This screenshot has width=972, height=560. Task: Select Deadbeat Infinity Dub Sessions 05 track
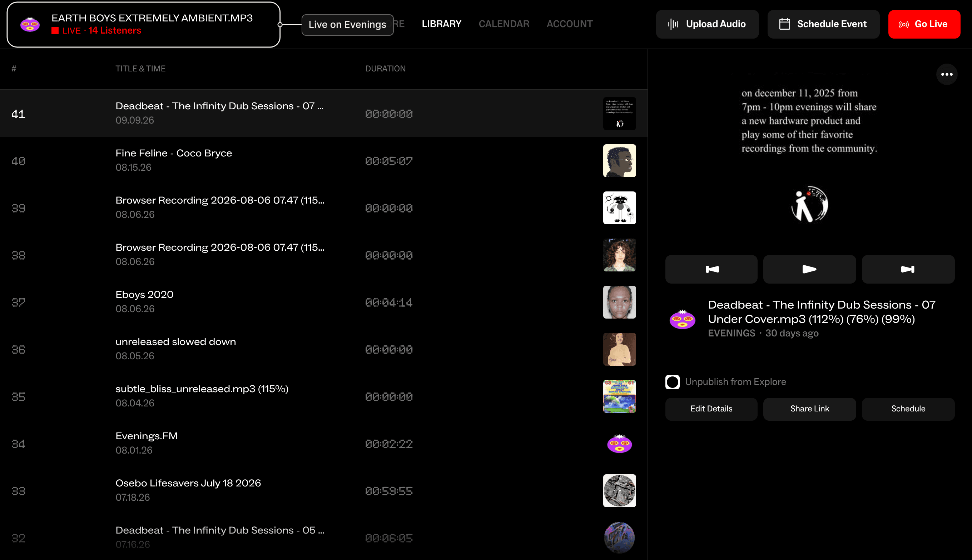(324, 538)
